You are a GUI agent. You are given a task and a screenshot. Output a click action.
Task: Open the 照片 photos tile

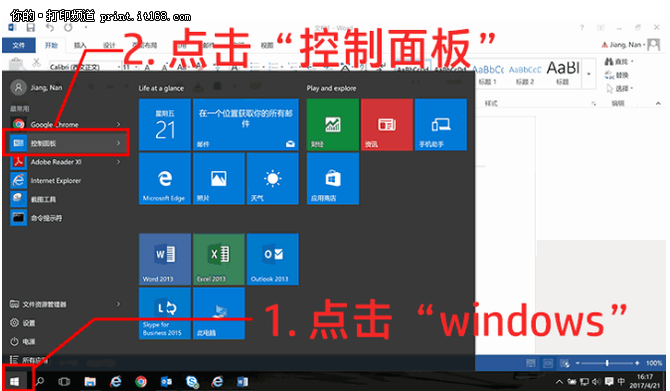tap(219, 179)
